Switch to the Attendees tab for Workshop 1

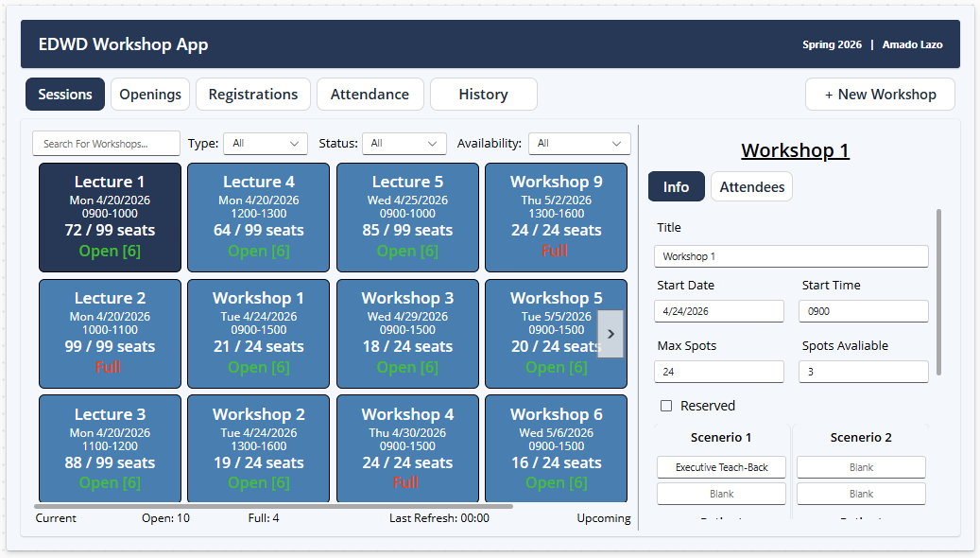751,186
